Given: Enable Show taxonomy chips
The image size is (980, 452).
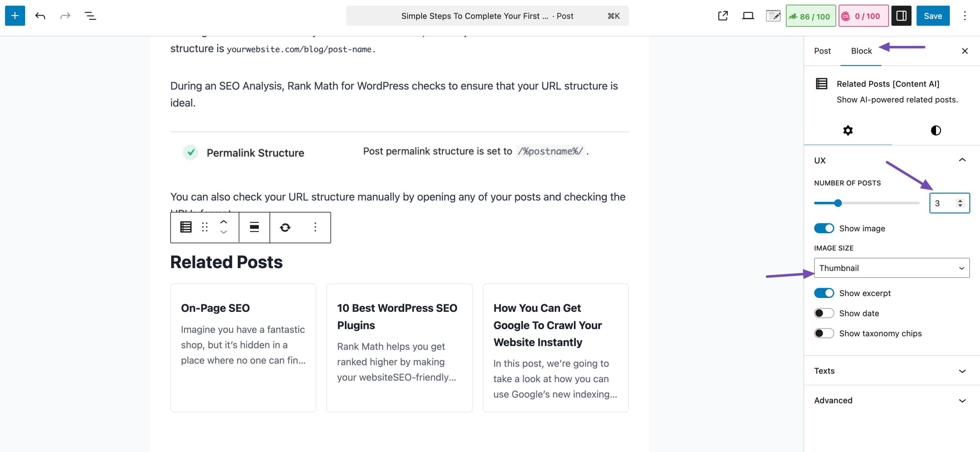Looking at the screenshot, I should click(824, 333).
